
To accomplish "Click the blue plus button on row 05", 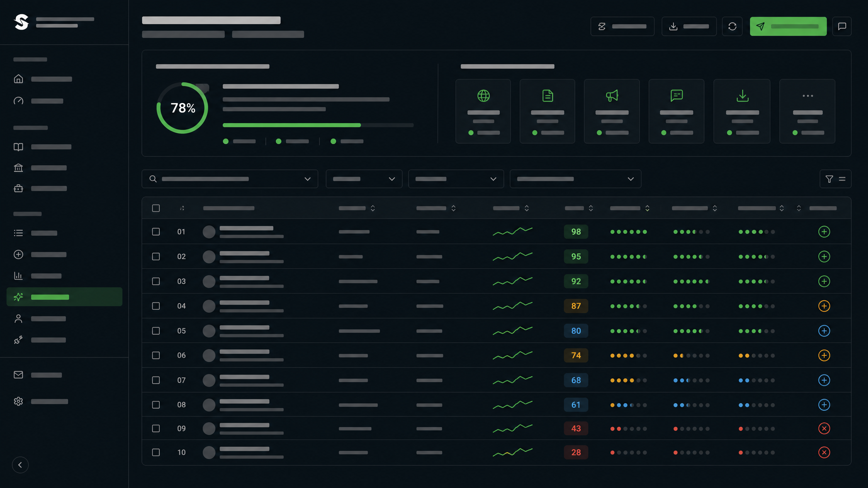I will coord(824,331).
